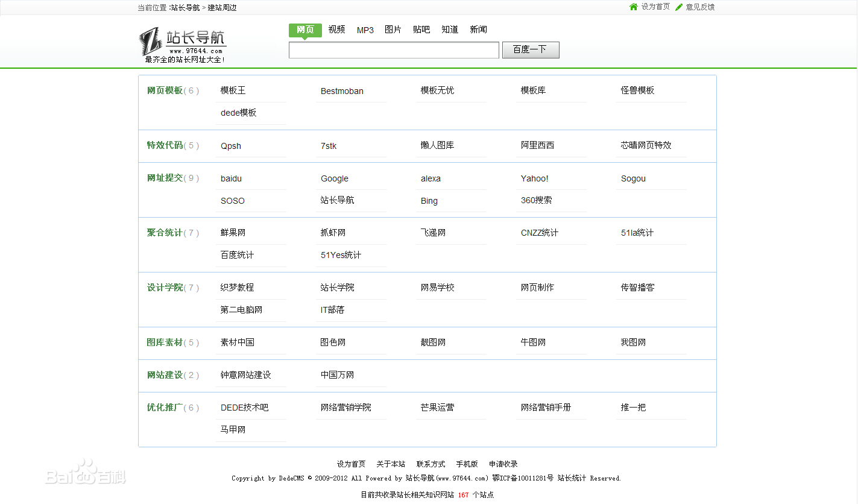The width and height of the screenshot is (858, 504).
Task: Click the home icon beside 设为首页
Action: coord(632,7)
